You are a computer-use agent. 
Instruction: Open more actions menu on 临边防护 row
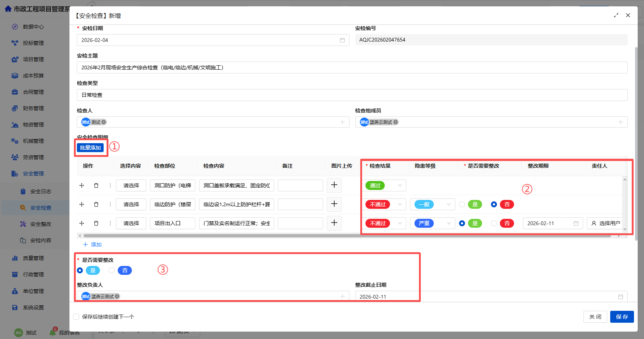click(110, 204)
